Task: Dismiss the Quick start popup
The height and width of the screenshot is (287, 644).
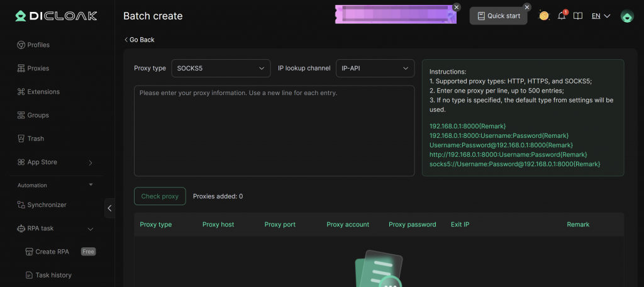Action: [527, 7]
